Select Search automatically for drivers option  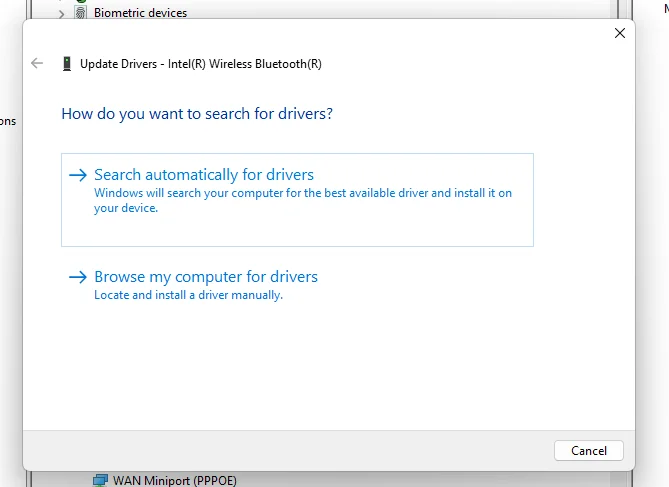[x=297, y=200]
